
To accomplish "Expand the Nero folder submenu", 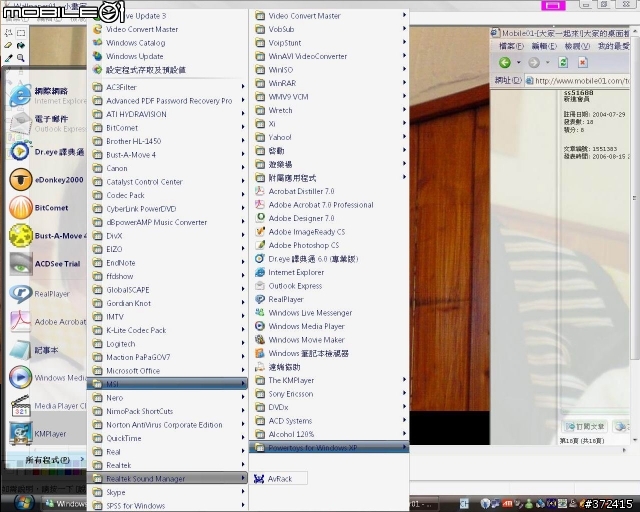I will (x=168, y=398).
